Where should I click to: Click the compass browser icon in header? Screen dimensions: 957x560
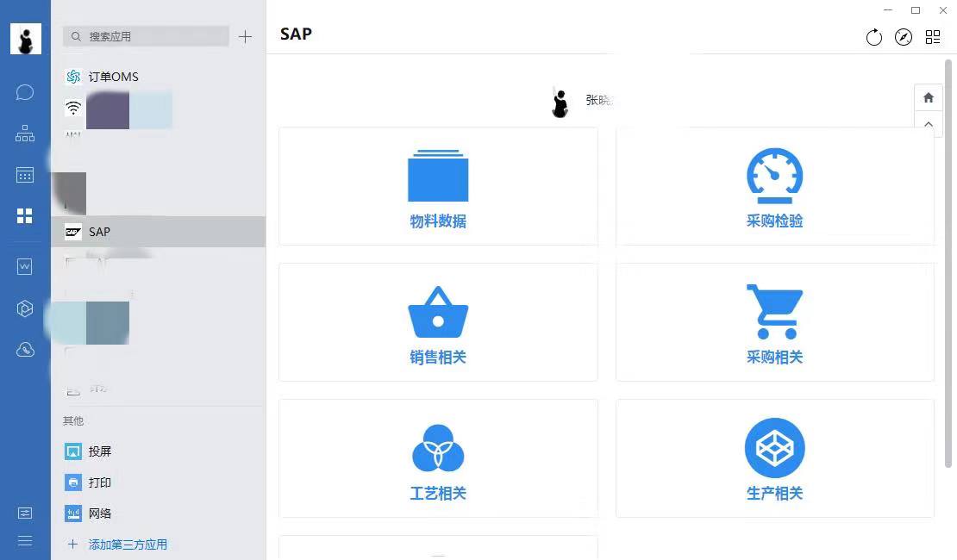(903, 37)
